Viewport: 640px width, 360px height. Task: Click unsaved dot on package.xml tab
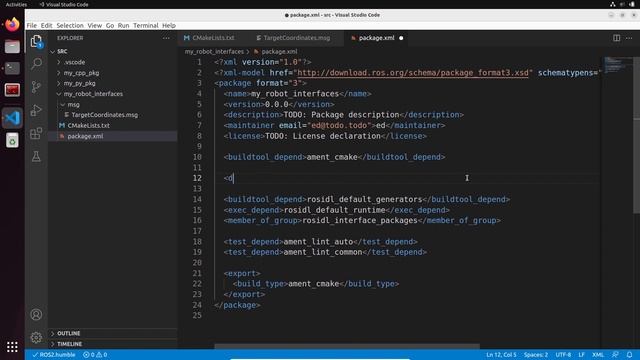pyautogui.click(x=401, y=38)
